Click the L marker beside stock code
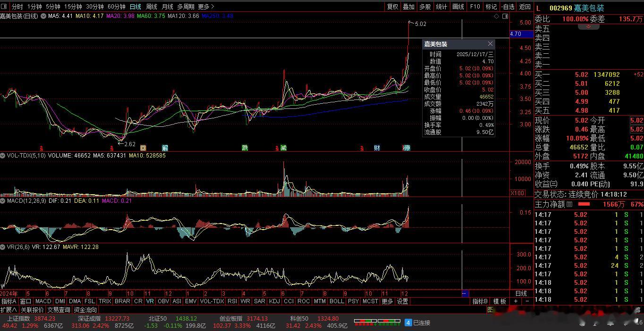The height and width of the screenshot is (331, 644). click(x=538, y=8)
